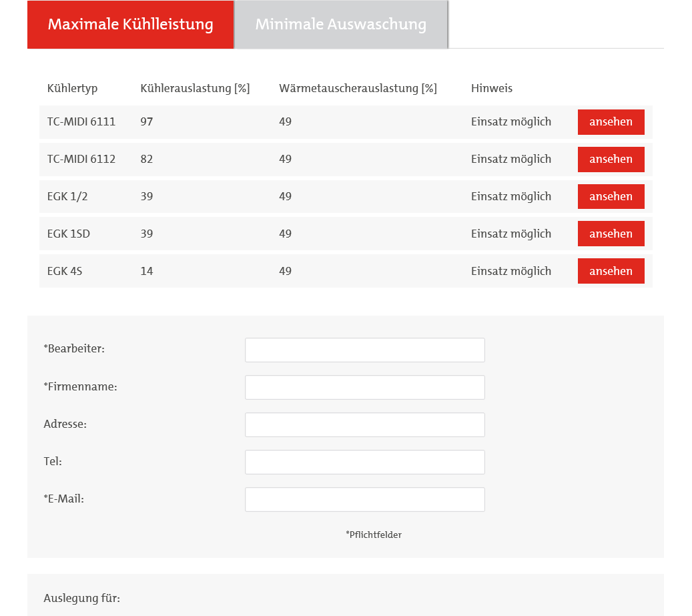Focus the Bearbeiter input field

364,350
